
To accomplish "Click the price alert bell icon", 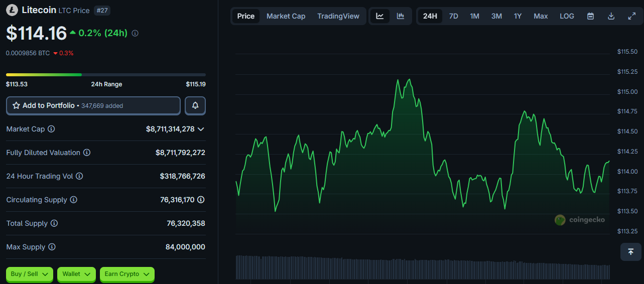I will pos(195,106).
